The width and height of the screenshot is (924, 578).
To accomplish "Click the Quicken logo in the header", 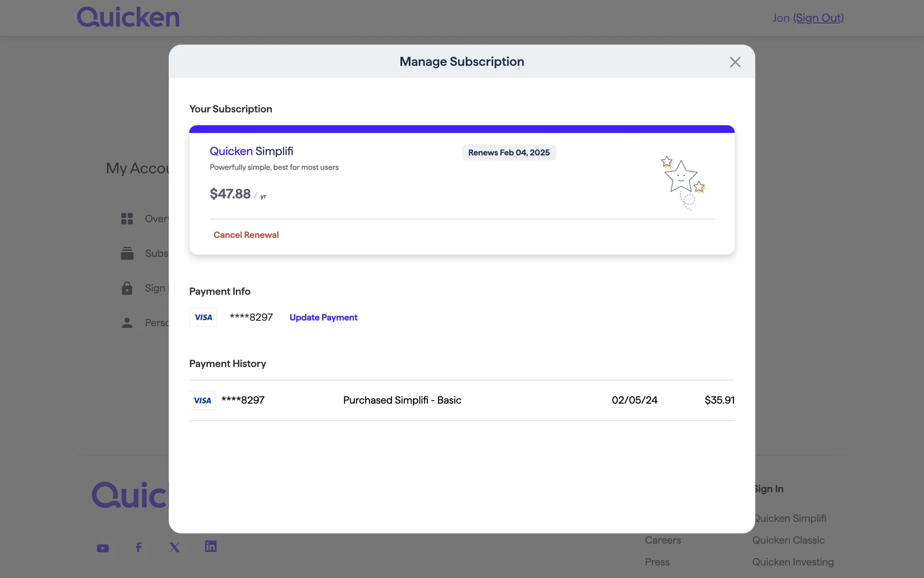I will [128, 17].
